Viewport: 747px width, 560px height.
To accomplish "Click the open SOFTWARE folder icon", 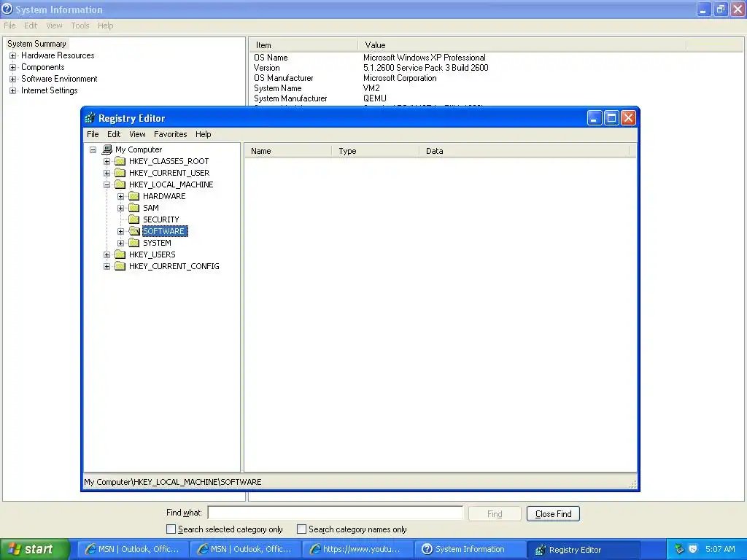I will click(134, 231).
